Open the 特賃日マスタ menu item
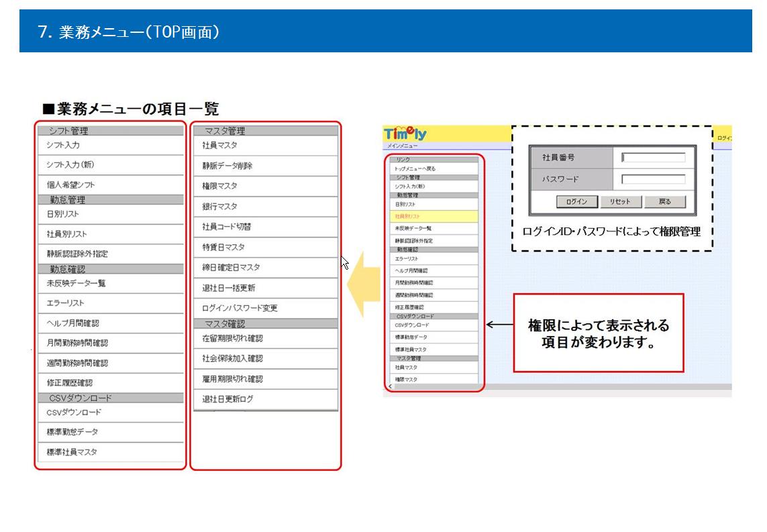Image resolution: width=767 pixels, height=532 pixels. 266,248
